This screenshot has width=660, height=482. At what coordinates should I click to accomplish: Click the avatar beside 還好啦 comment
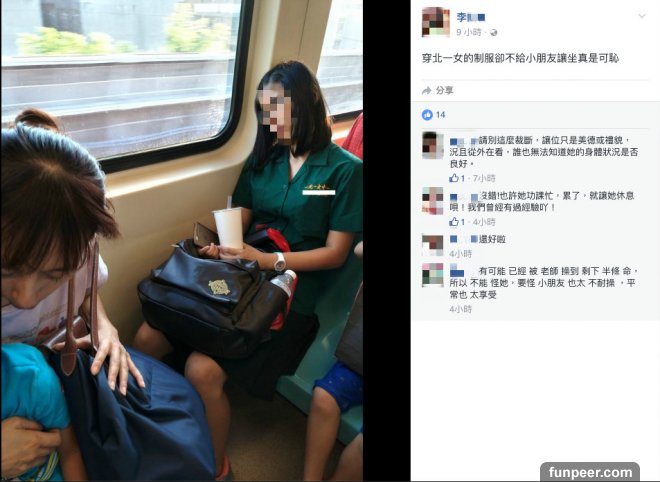(x=433, y=245)
